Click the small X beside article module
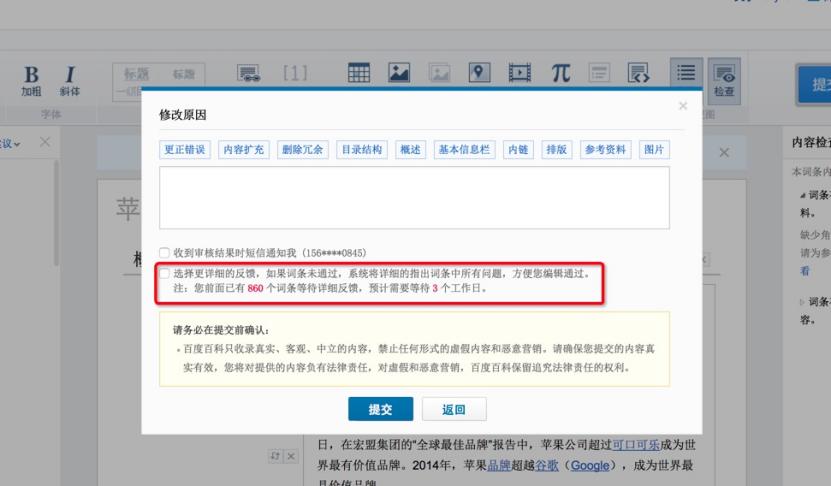 click(x=291, y=456)
